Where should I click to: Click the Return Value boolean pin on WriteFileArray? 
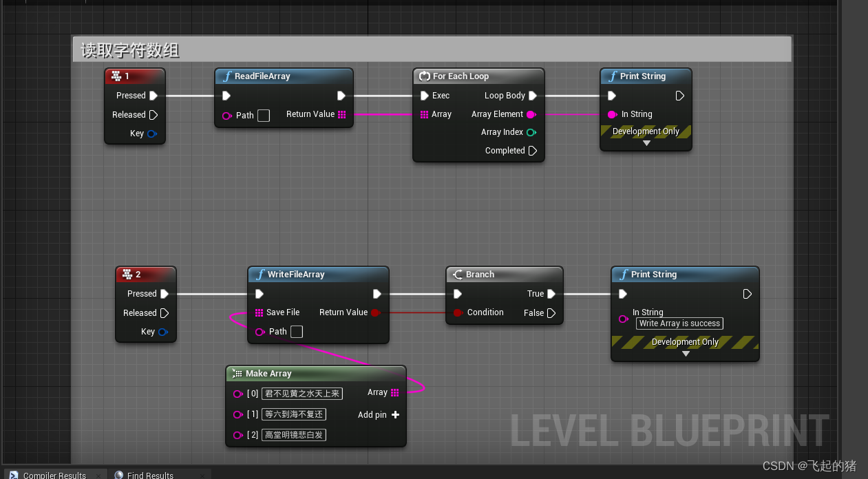[x=375, y=312]
